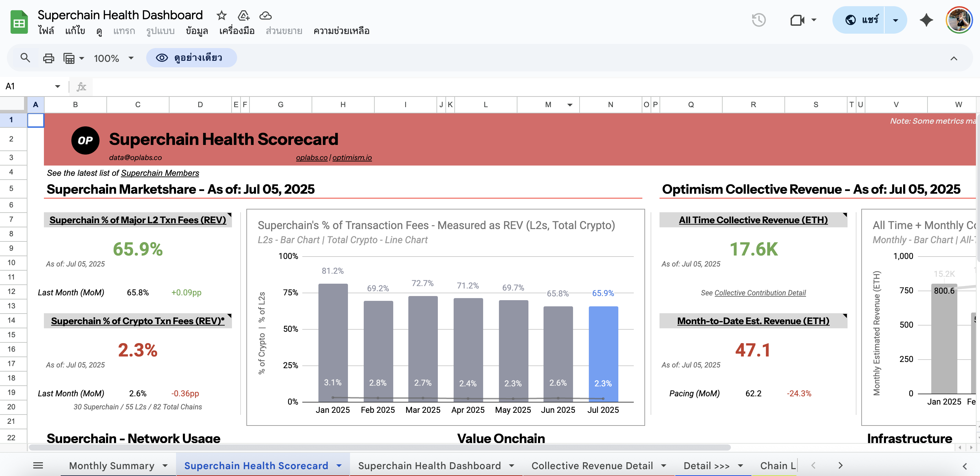Open the all sheets list icon
Screen dimensions: 980x476
[x=38, y=465]
